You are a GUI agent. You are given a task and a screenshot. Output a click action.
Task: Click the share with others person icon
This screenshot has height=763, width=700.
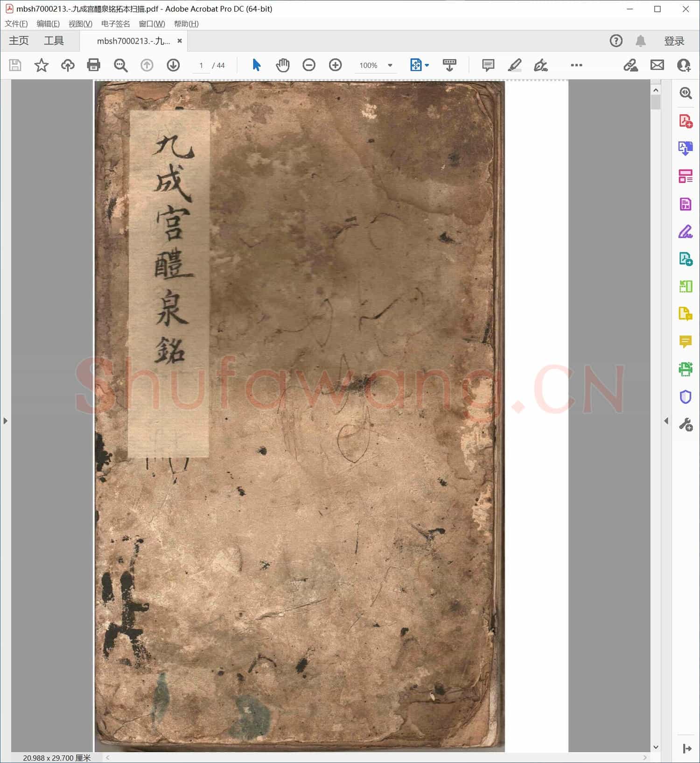tap(684, 65)
